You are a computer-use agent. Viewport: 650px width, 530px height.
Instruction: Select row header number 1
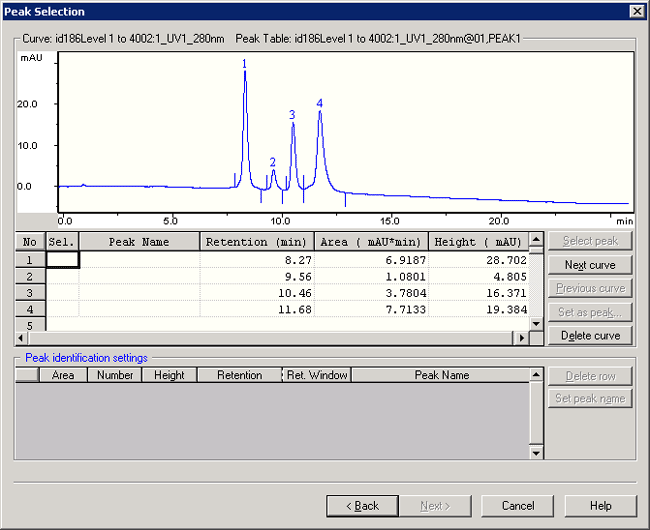pos(30,260)
